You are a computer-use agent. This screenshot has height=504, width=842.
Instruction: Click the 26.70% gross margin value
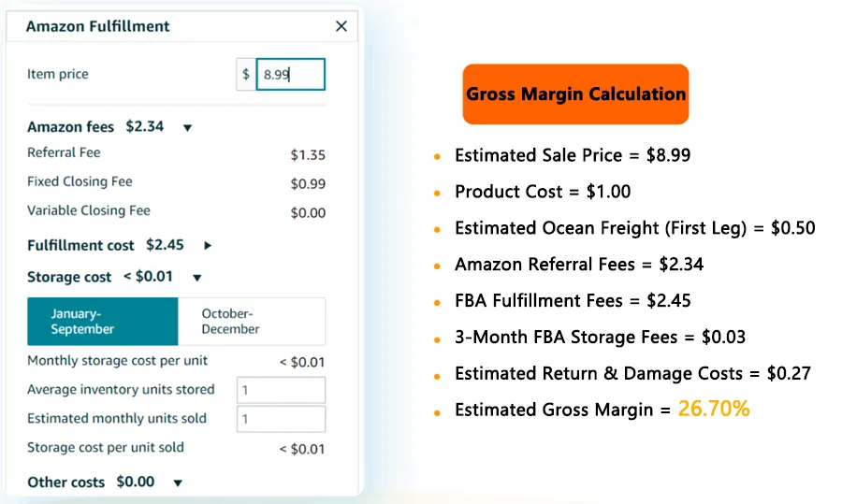[x=714, y=409]
